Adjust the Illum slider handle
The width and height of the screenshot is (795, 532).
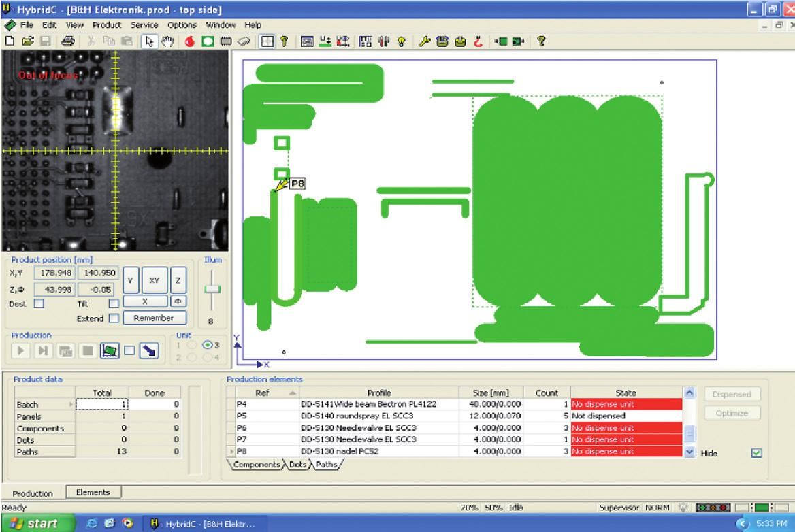click(x=213, y=288)
